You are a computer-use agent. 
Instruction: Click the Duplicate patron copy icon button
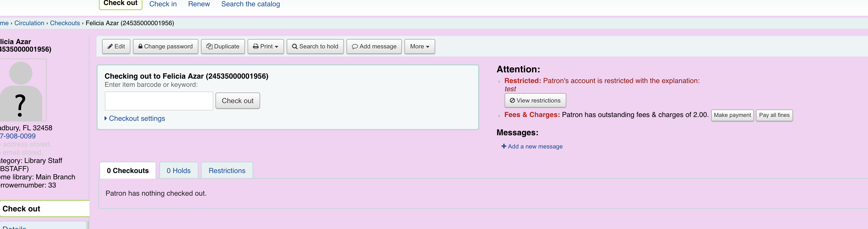223,47
